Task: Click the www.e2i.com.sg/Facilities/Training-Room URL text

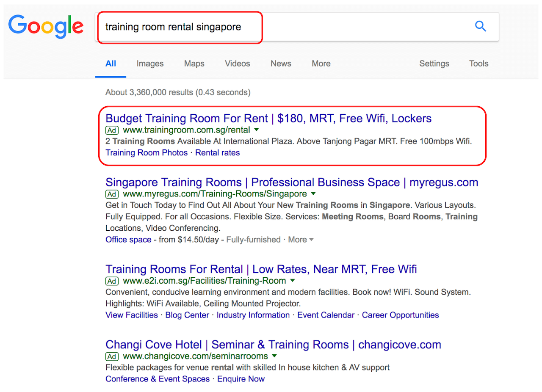Action: coord(205,281)
